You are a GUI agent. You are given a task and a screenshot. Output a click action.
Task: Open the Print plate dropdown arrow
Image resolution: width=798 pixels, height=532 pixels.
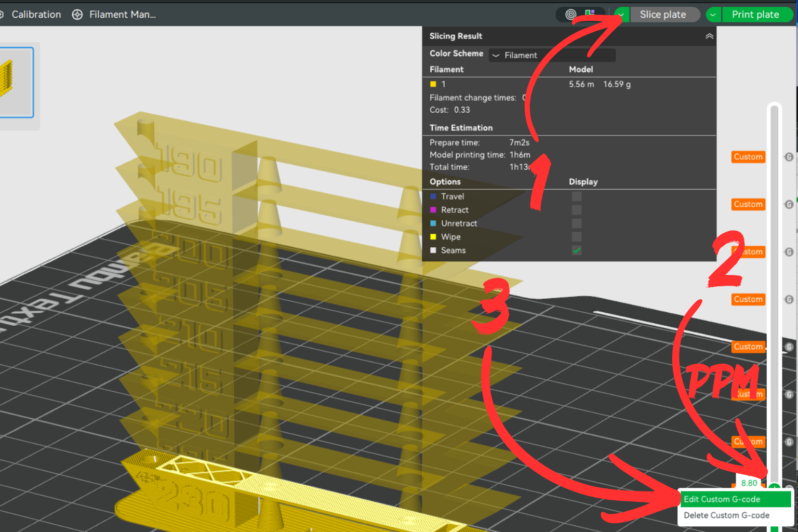click(x=713, y=15)
